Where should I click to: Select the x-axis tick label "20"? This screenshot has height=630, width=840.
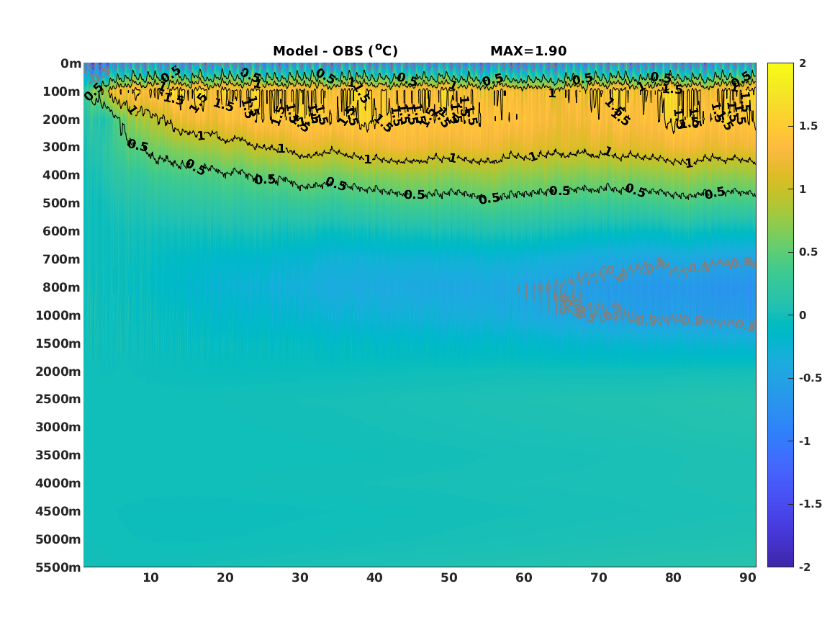pyautogui.click(x=225, y=577)
